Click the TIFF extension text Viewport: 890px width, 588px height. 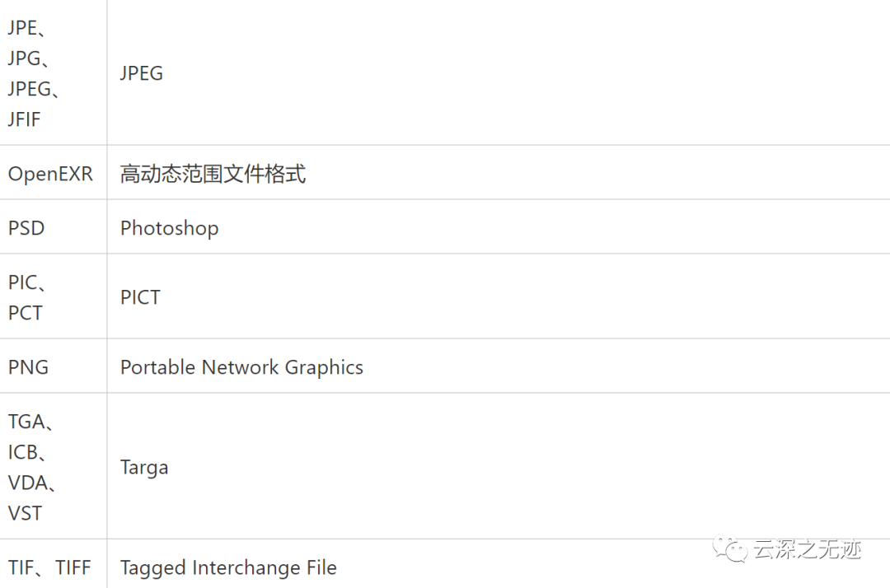pos(73,567)
